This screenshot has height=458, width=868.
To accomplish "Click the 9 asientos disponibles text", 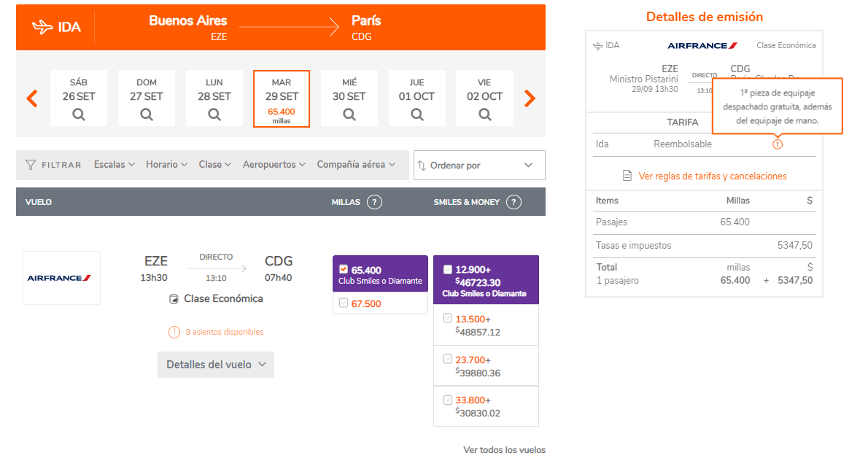I will [x=224, y=333].
